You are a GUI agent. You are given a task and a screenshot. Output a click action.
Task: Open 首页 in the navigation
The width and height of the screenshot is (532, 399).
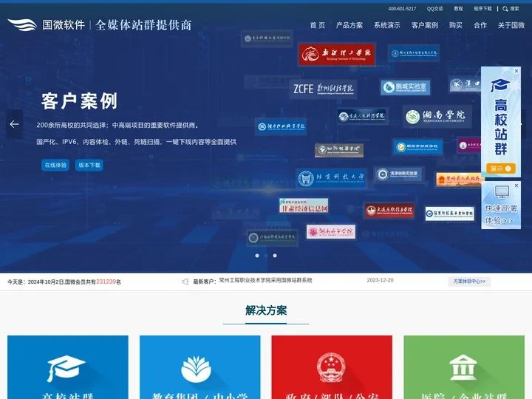click(317, 25)
